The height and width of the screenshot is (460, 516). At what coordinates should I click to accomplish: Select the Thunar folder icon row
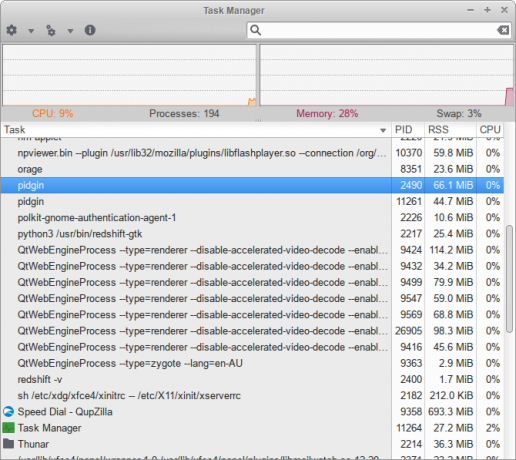point(252,444)
